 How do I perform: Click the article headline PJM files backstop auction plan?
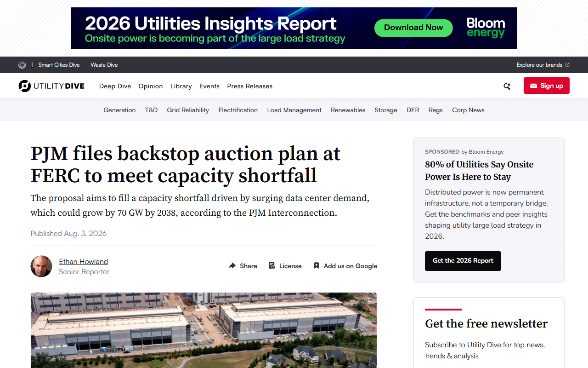pos(186,164)
